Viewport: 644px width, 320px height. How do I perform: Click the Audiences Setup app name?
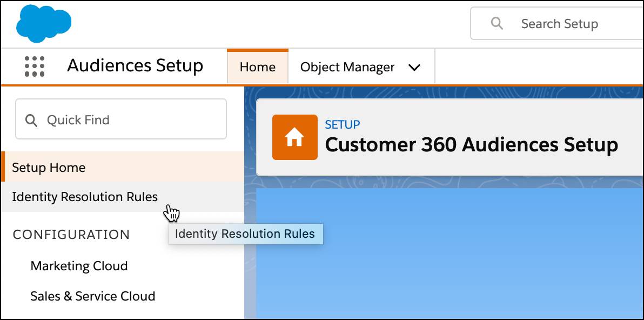pos(135,66)
